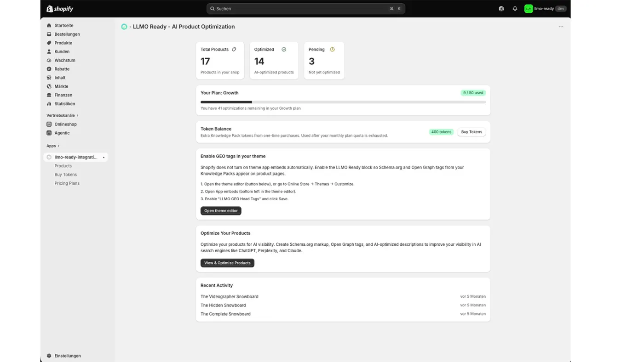Open Startseite home icon in sidebar

click(x=49, y=26)
